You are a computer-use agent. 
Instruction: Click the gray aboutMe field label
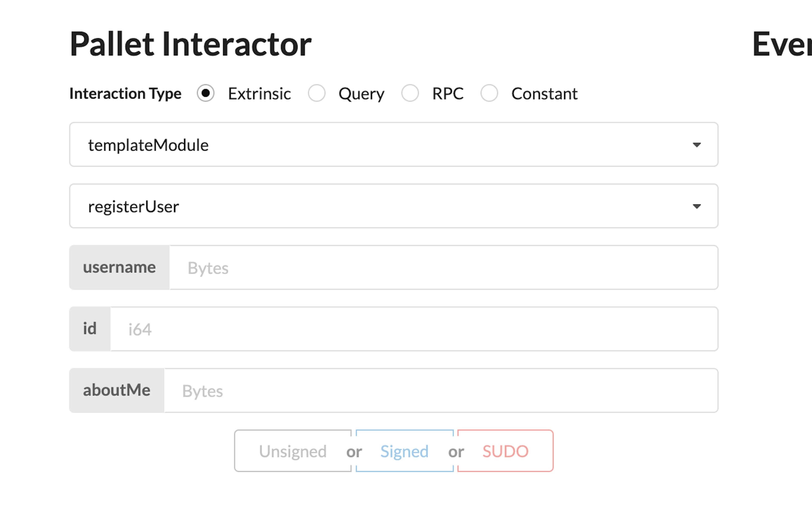pos(117,390)
